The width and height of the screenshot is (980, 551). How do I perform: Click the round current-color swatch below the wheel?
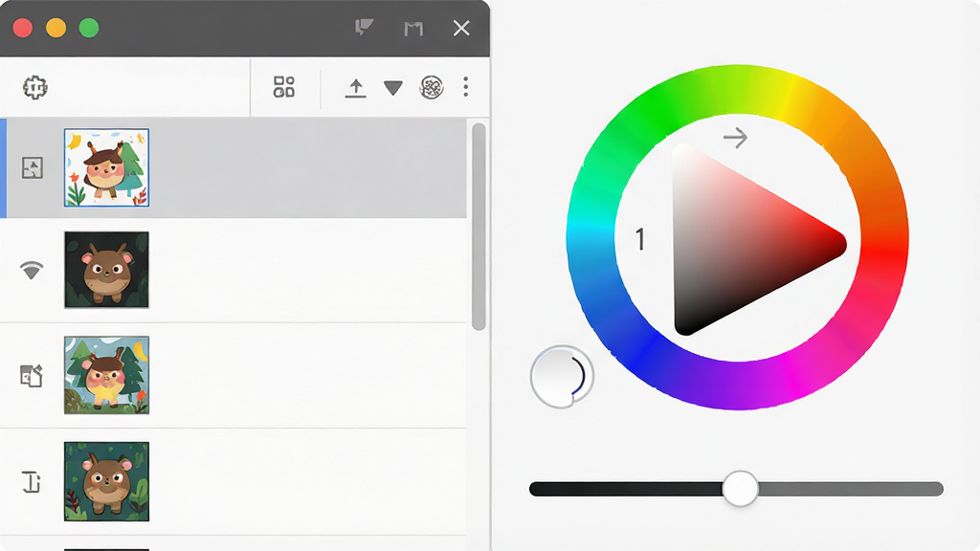(562, 377)
